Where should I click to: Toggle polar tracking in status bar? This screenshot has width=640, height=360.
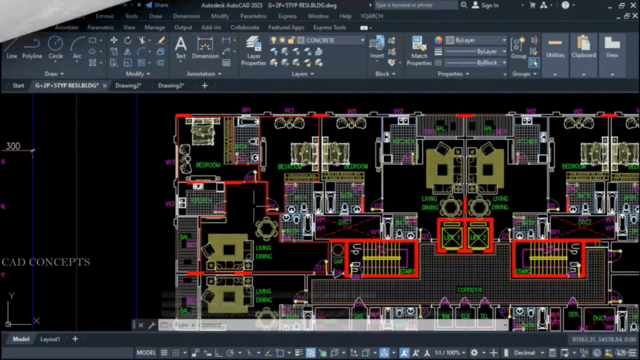(230, 353)
